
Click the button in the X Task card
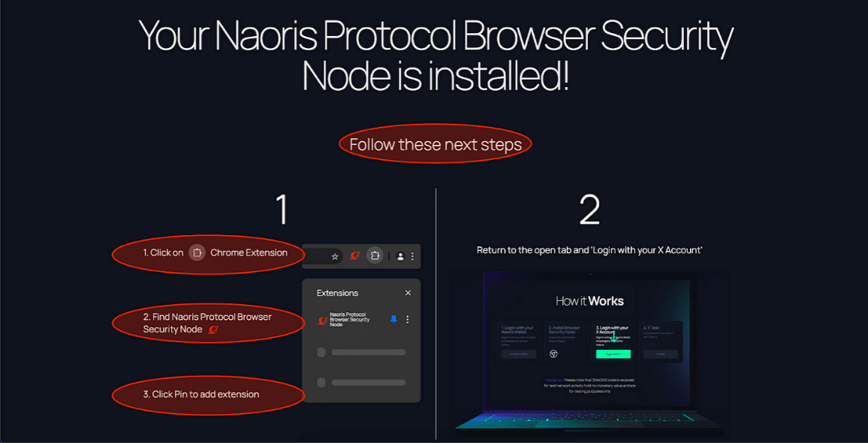tap(661, 354)
